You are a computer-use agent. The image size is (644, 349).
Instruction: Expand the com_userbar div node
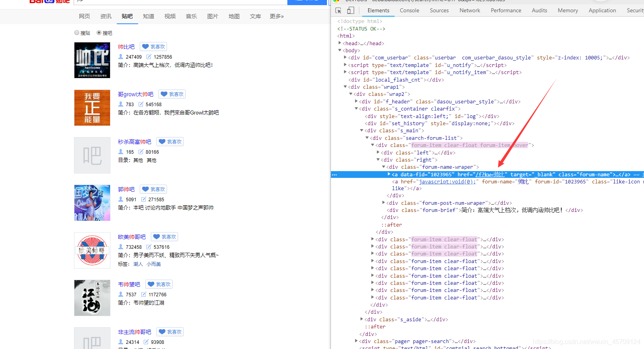[x=345, y=57]
